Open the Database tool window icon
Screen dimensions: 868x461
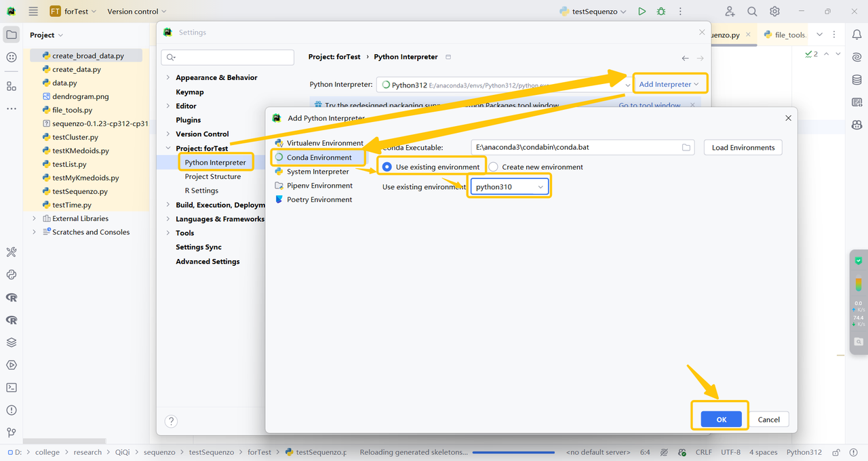857,80
